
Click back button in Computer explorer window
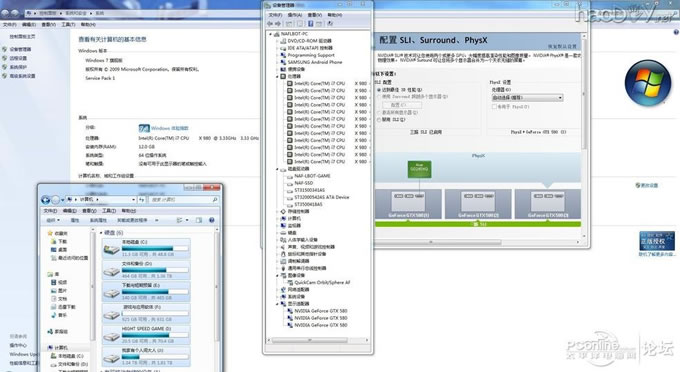tap(45, 200)
